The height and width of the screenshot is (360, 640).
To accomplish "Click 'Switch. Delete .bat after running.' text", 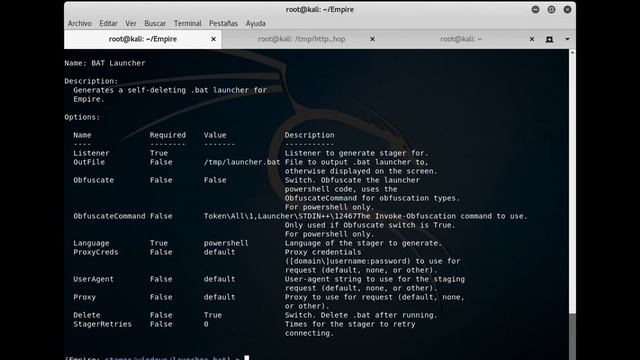I will click(361, 315).
